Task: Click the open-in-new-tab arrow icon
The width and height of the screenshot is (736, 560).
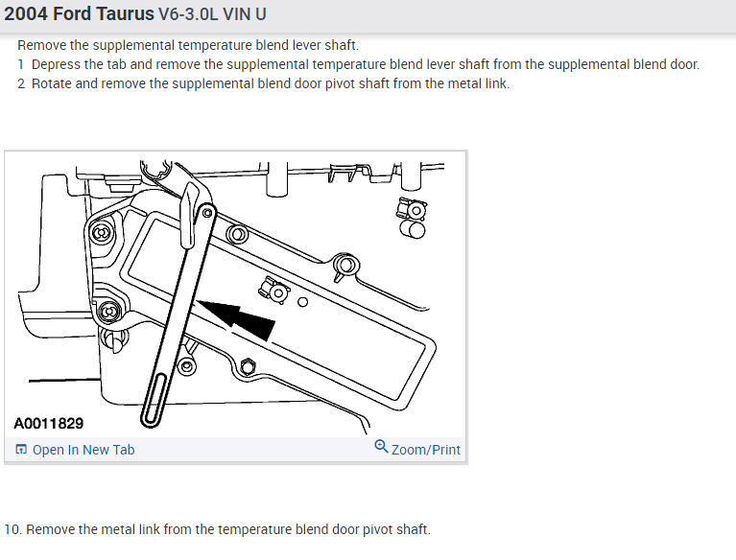Action: coord(21,450)
